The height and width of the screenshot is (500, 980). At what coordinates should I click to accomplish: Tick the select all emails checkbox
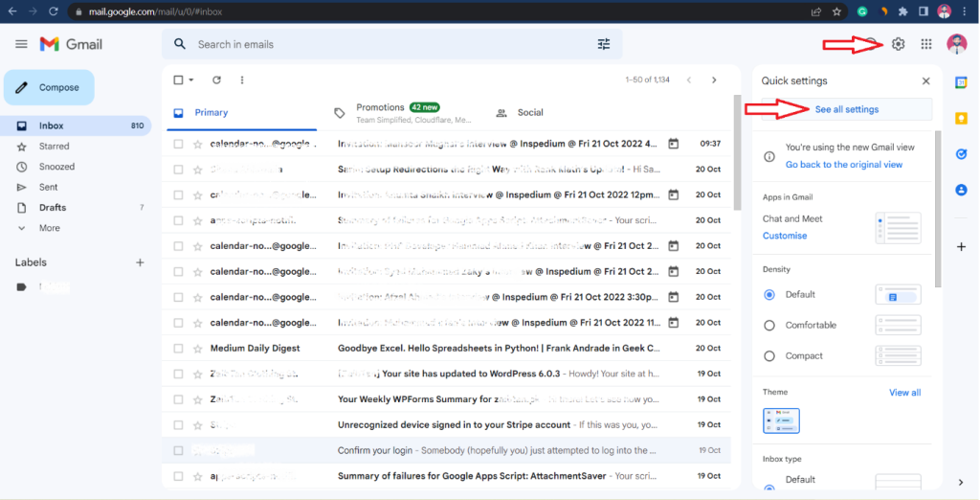pos(178,80)
